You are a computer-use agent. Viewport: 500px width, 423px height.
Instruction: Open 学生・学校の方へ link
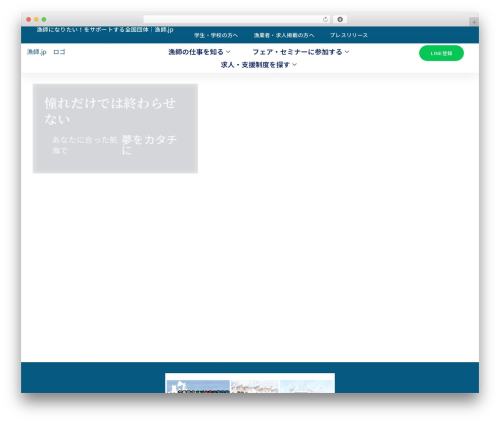216,35
